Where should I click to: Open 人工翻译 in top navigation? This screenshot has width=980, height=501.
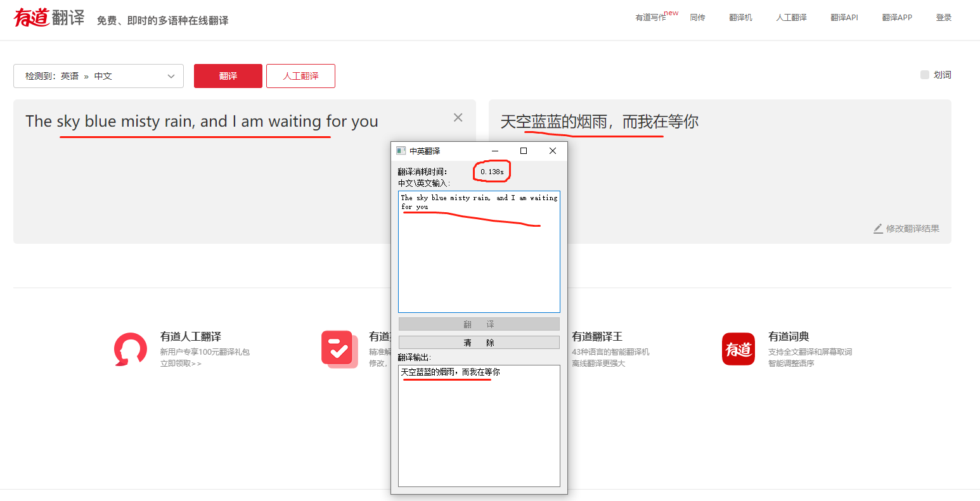(792, 18)
